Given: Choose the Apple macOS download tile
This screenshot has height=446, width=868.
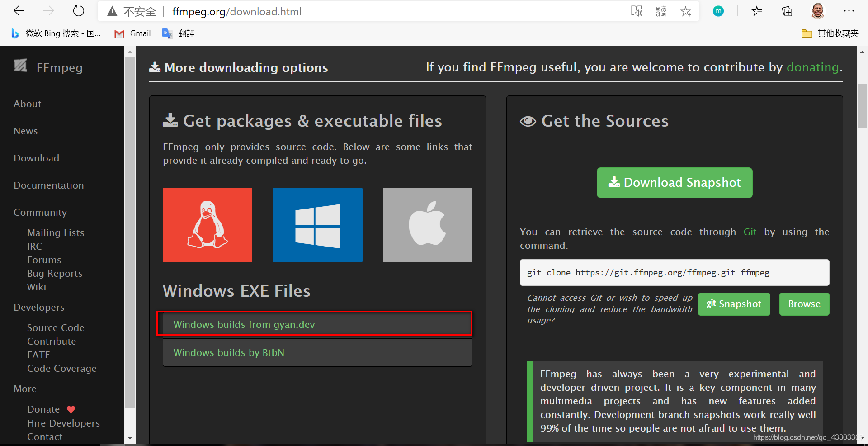Looking at the screenshot, I should click(427, 225).
